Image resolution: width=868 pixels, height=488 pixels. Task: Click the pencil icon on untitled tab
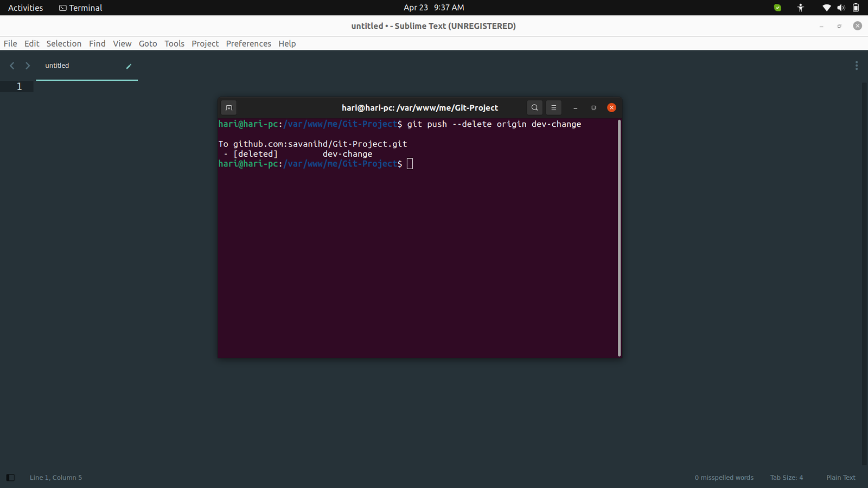(129, 66)
